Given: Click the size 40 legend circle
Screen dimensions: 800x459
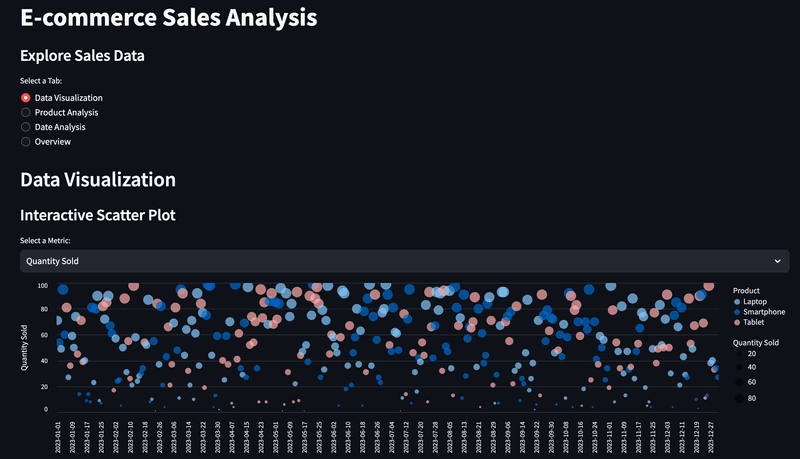Looking at the screenshot, I should point(739,367).
